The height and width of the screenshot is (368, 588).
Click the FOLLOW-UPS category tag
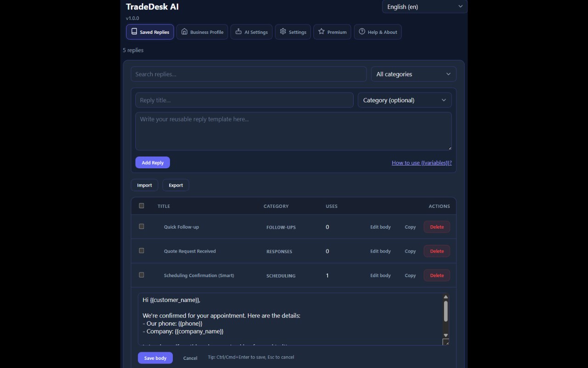click(281, 227)
